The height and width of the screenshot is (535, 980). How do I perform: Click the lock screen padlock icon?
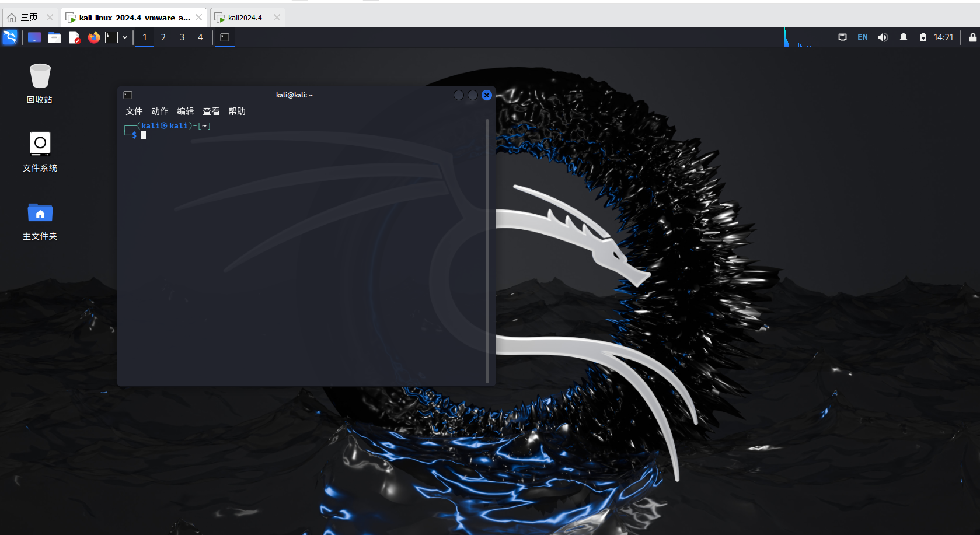972,37
